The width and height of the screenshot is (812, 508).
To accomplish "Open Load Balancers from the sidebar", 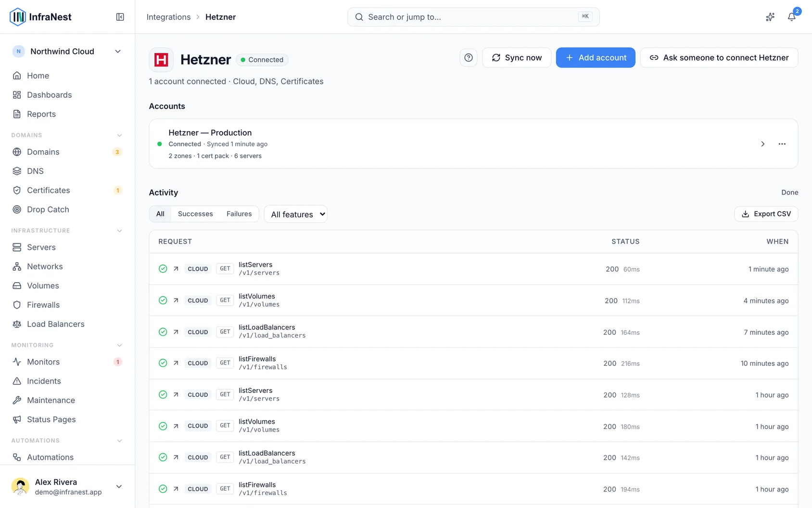I will point(67,324).
